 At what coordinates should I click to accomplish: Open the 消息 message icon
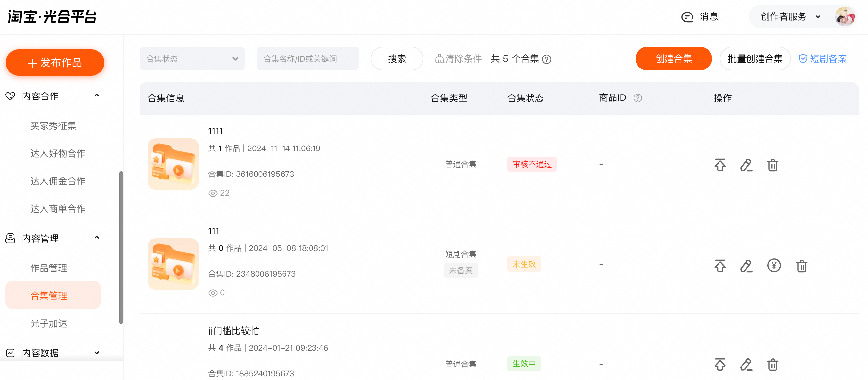(687, 16)
